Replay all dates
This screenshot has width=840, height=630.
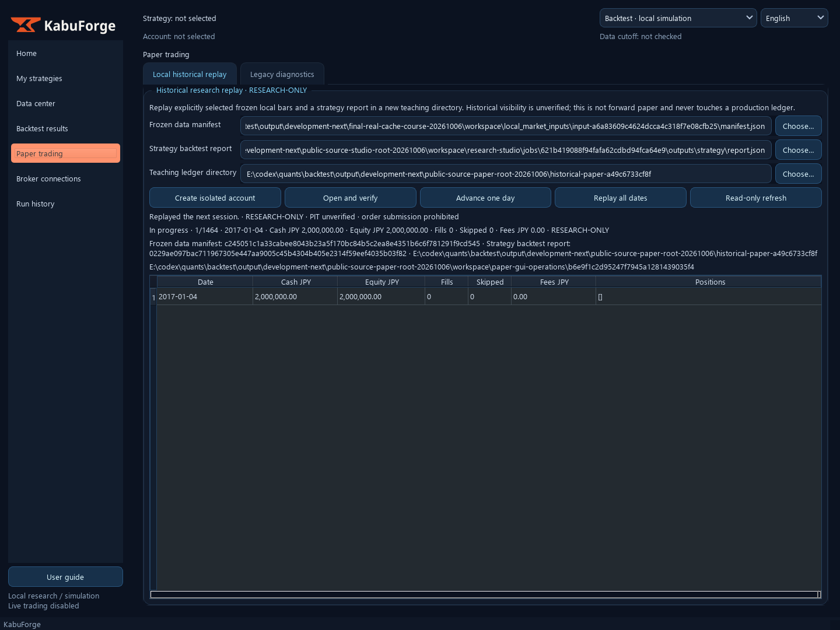(x=621, y=198)
